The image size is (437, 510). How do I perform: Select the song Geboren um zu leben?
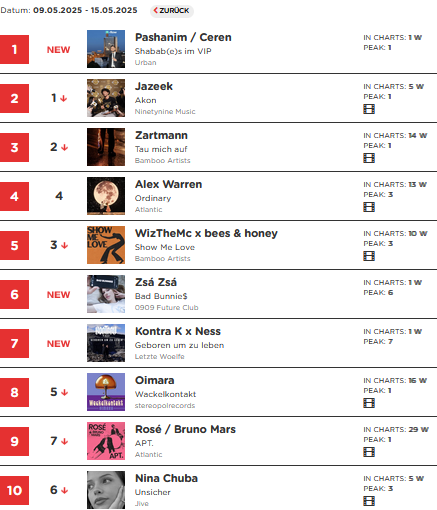tap(179, 345)
